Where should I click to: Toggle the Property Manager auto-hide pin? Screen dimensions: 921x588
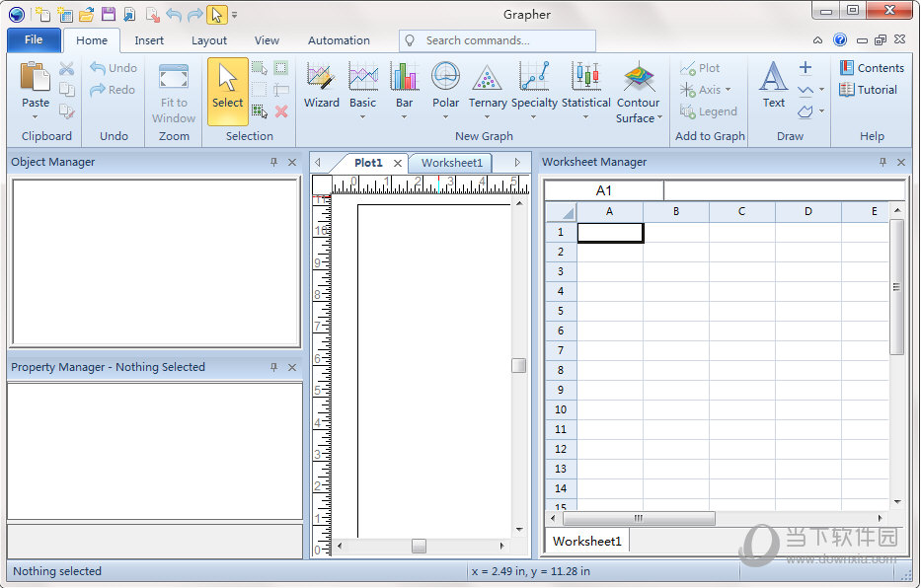(273, 367)
